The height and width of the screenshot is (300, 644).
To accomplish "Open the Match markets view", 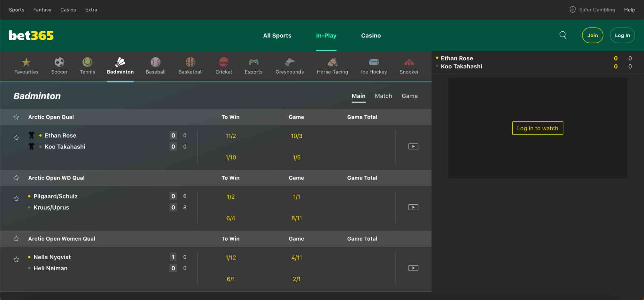I will 383,96.
